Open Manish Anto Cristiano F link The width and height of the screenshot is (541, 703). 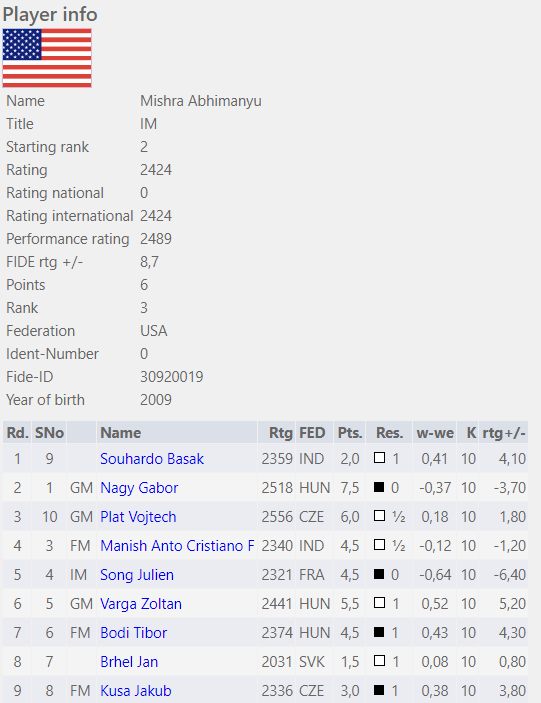177,546
